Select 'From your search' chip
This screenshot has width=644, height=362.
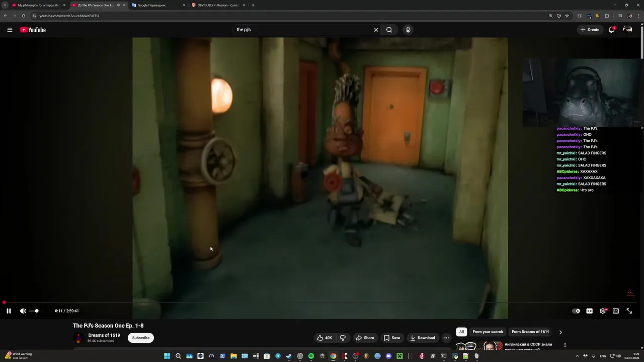point(488,332)
